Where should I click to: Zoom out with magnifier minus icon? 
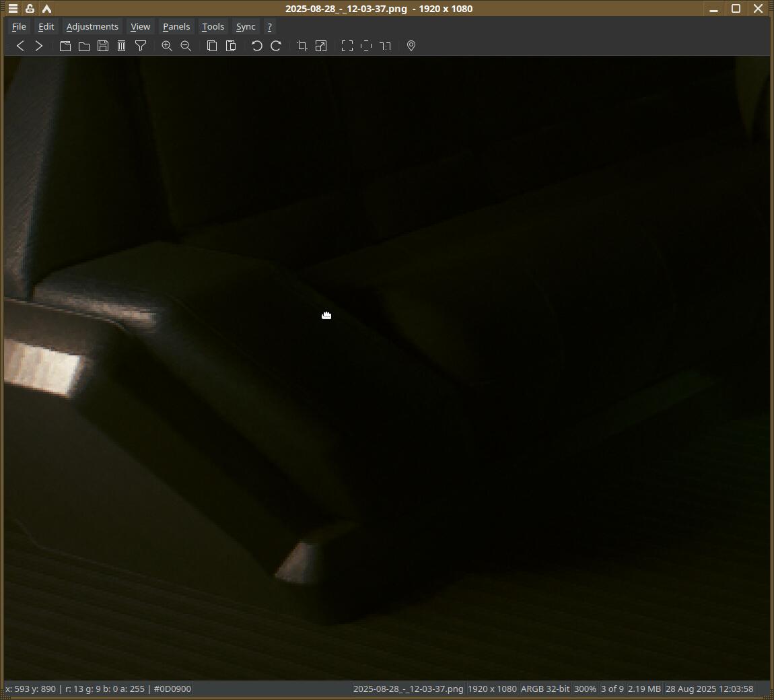point(186,46)
